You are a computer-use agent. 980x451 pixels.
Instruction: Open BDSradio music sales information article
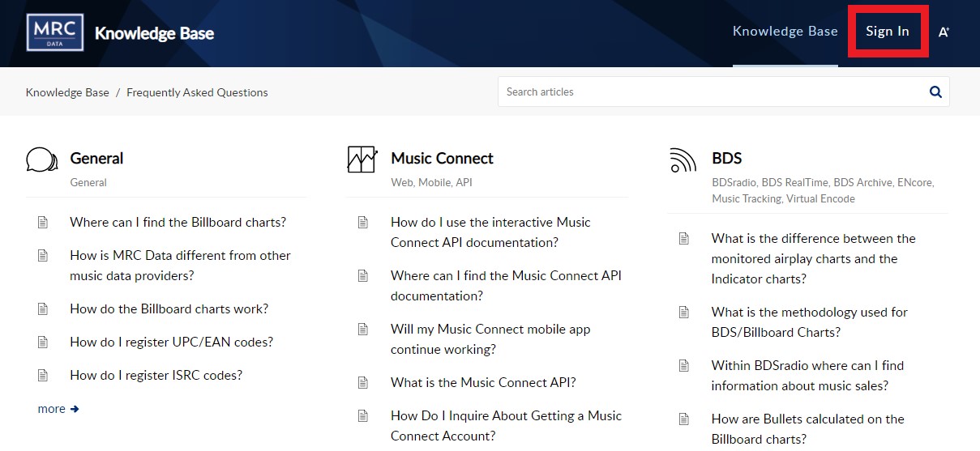(807, 376)
